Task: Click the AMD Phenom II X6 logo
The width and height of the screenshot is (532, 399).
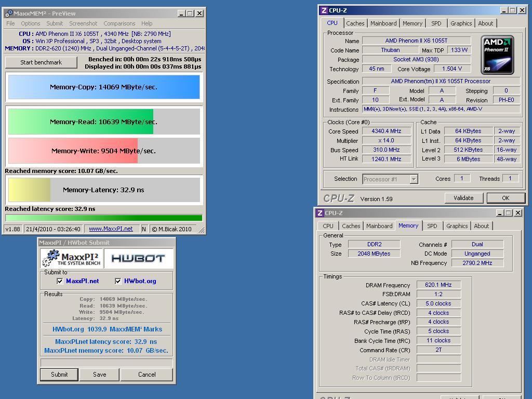Action: pos(497,55)
